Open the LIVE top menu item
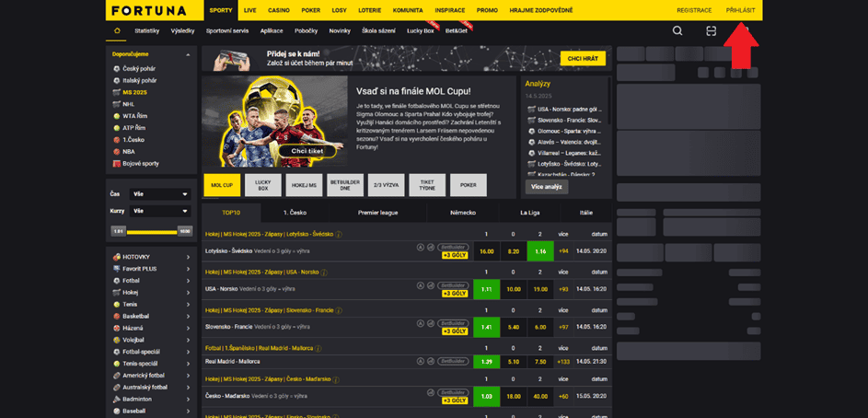Viewport: 868px width, 418px height. 249,10
